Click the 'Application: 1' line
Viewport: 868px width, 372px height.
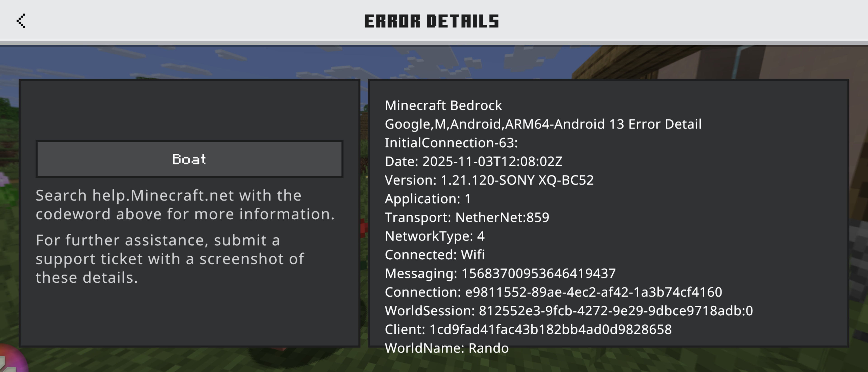[x=428, y=199]
